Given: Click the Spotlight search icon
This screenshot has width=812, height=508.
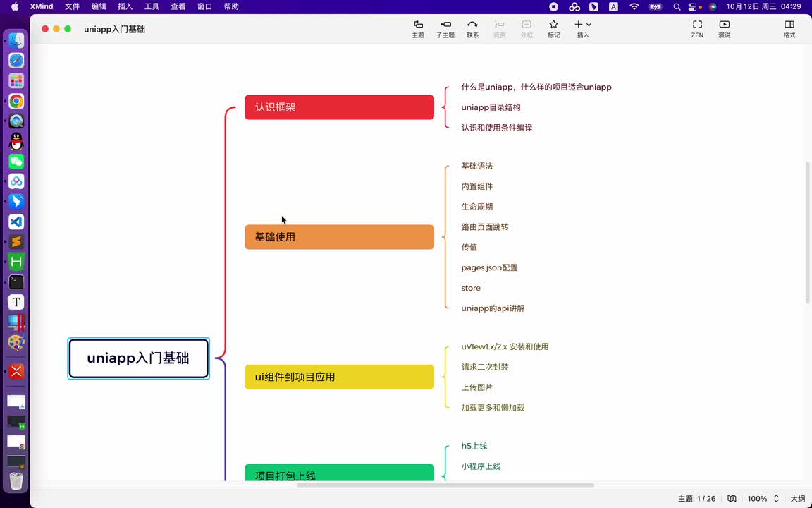Looking at the screenshot, I should click(x=677, y=7).
